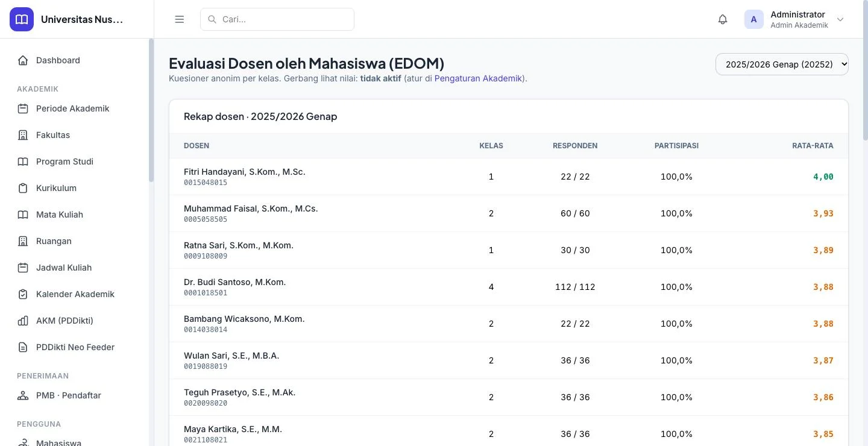Toggle the sidebar with the hamburger icon
This screenshot has width=868, height=446.
tap(179, 19)
